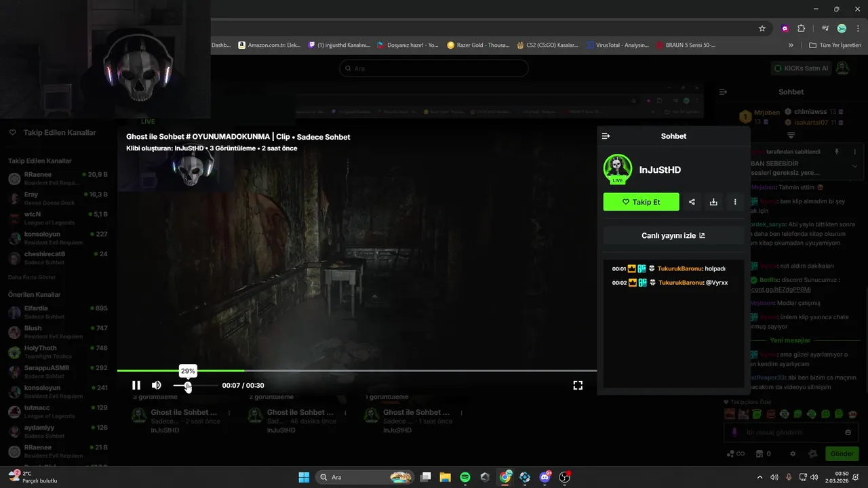Viewport: 868px width, 488px height.
Task: Open the pinned message's three-dot menu
Action: pos(854,152)
